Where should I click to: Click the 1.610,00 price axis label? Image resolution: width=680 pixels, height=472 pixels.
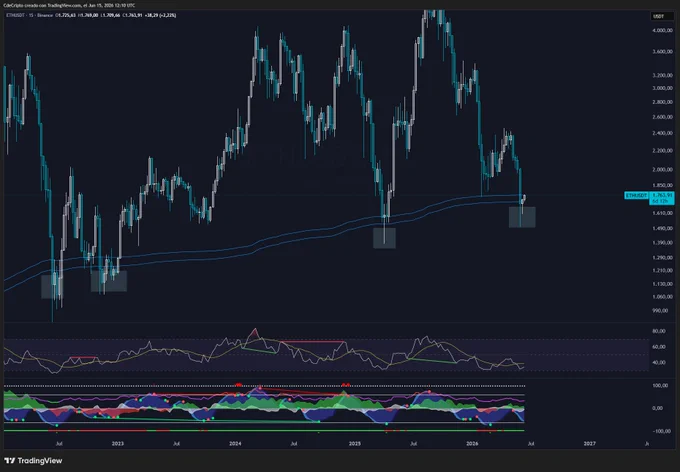[662, 213]
